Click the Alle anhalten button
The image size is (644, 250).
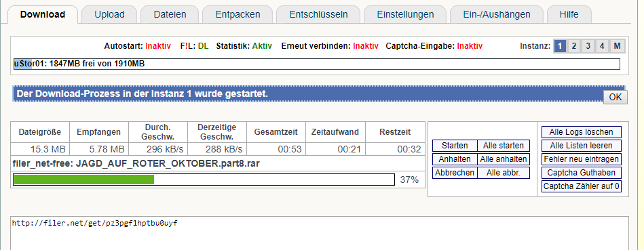tap(504, 159)
